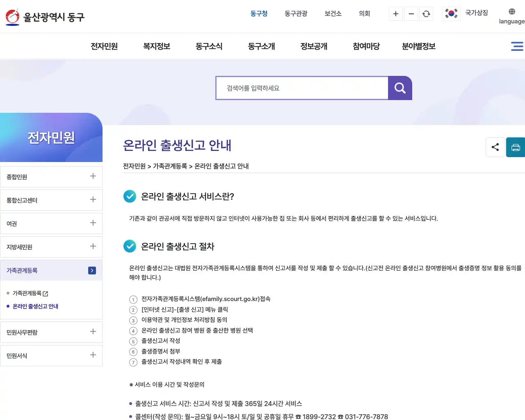The height and width of the screenshot is (420, 525).
Task: Click text 전자가족관계등록시스템(efamily.scourt.go.kr)접속
Action: tap(206, 299)
